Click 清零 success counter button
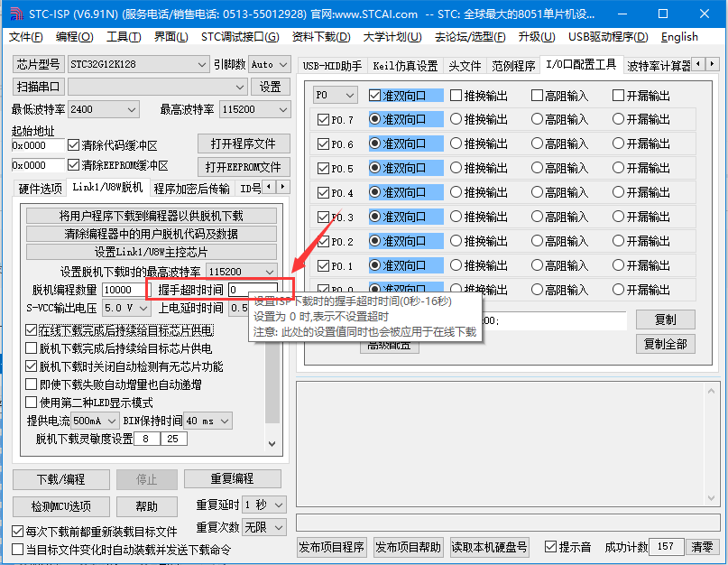Screen dimensions: 728x565 pyautogui.click(x=703, y=547)
